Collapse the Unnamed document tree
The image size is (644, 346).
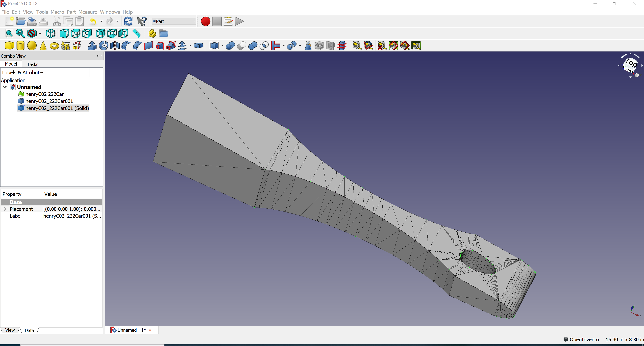point(5,87)
